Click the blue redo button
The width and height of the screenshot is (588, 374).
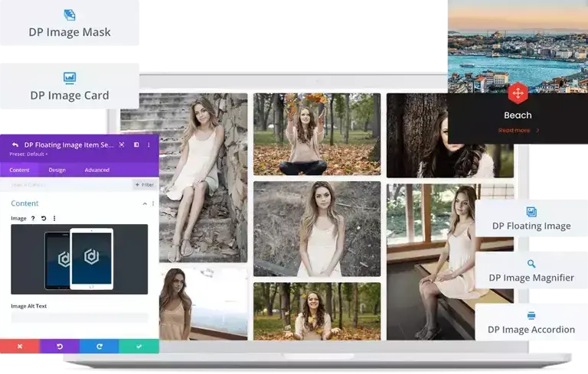tap(100, 346)
